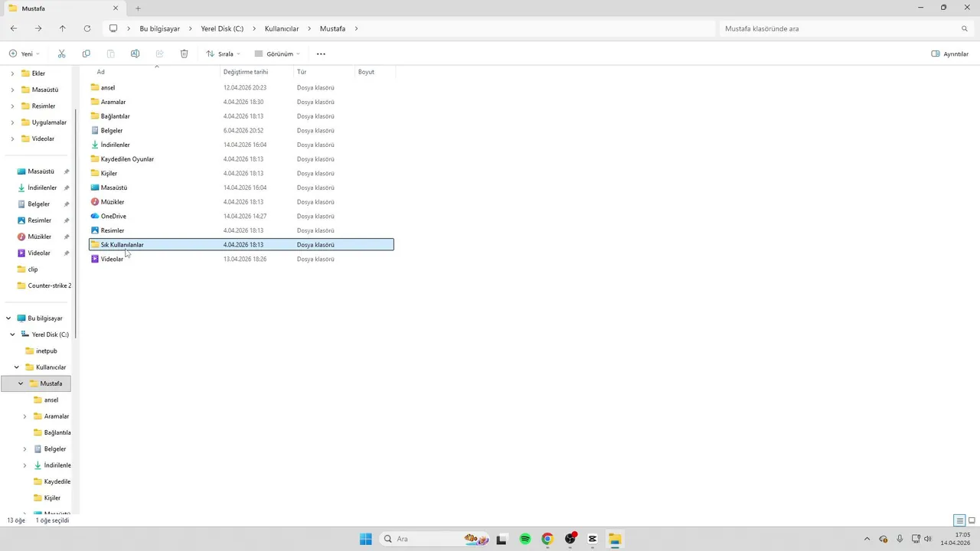Show hidden system tray icons
This screenshot has height=551, width=980.
coord(867,539)
